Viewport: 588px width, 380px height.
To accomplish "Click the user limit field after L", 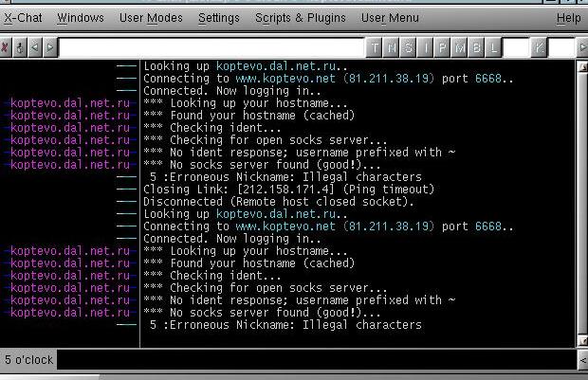I will [x=516, y=47].
